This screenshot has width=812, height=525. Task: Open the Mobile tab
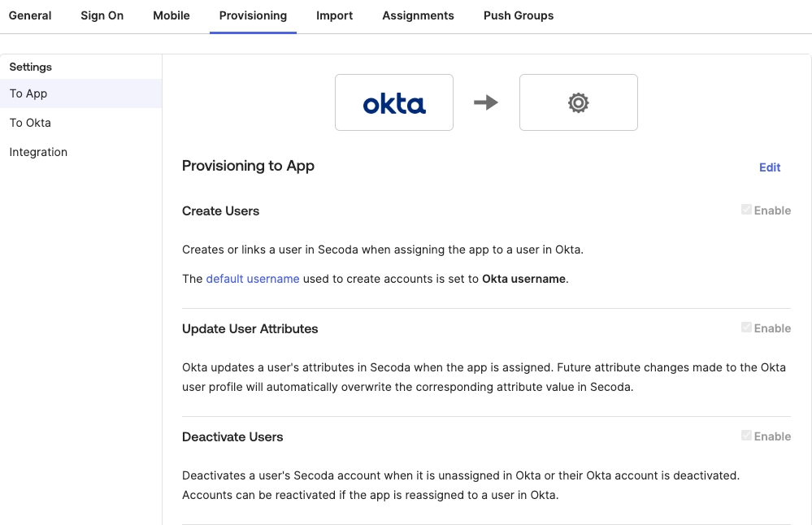(x=172, y=15)
